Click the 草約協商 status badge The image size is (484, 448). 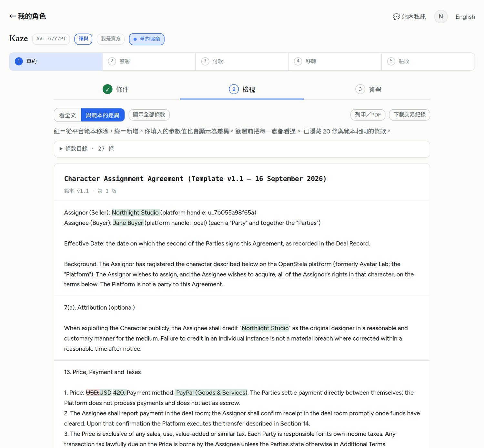(146, 39)
